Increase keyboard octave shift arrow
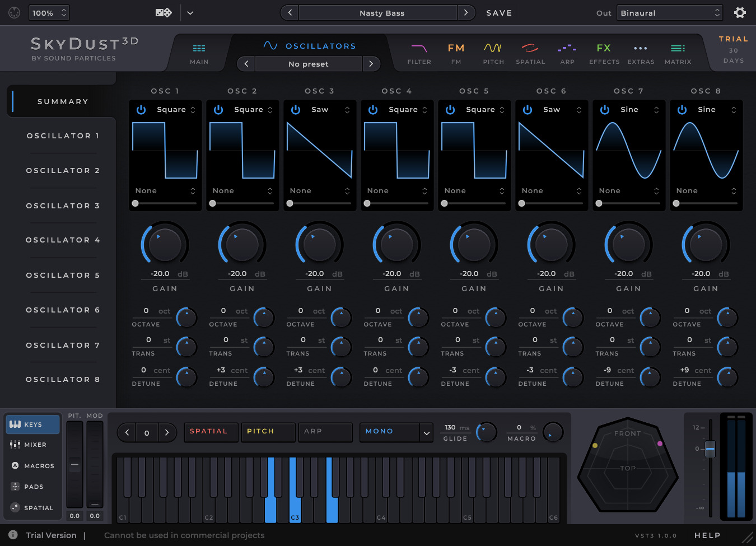 click(x=166, y=432)
